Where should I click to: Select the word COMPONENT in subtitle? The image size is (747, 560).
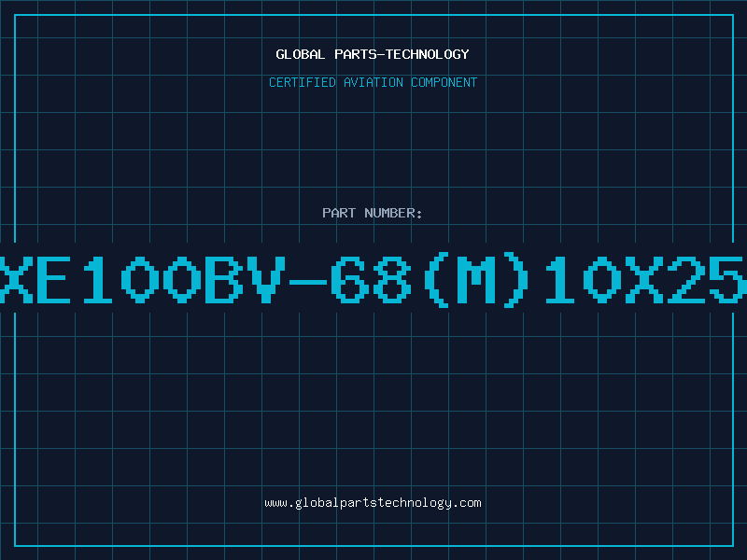click(x=444, y=82)
